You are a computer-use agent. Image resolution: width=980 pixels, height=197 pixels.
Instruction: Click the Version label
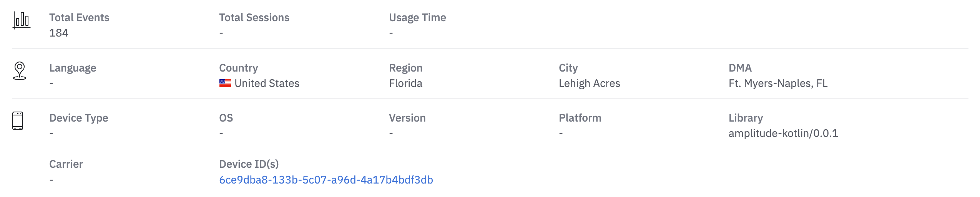coord(407,118)
